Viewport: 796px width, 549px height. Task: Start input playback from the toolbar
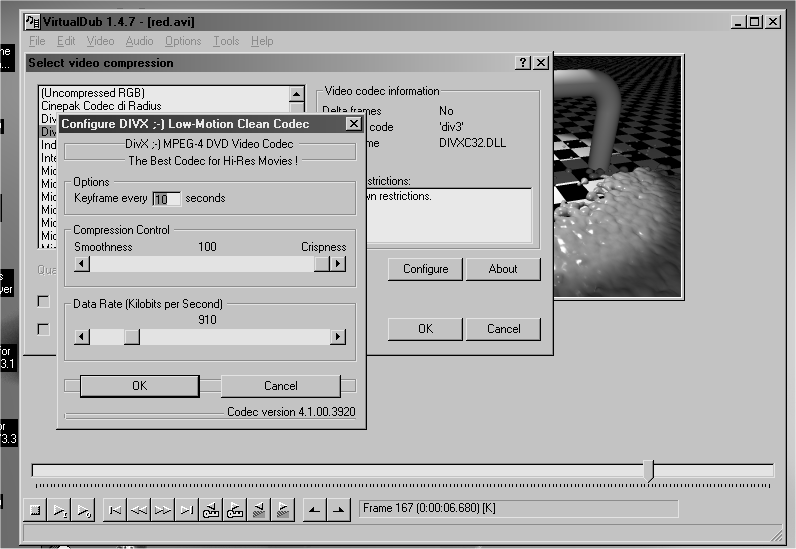coord(60,510)
